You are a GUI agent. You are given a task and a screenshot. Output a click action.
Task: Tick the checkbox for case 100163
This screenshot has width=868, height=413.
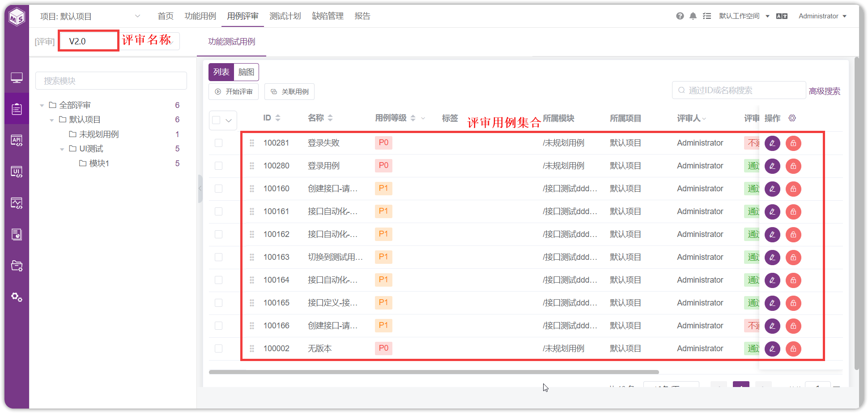tap(218, 257)
